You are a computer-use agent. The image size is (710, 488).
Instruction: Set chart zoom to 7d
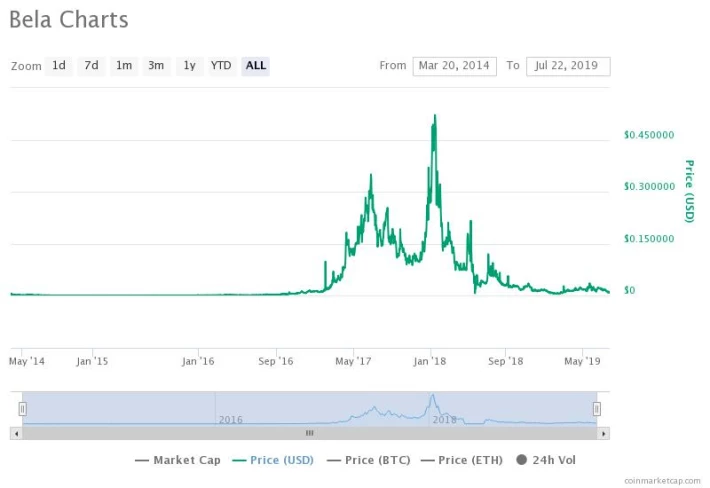(x=91, y=66)
